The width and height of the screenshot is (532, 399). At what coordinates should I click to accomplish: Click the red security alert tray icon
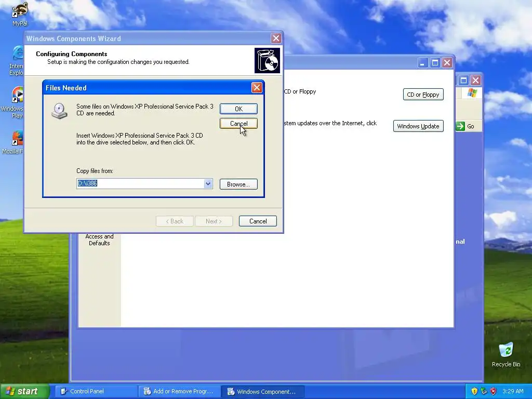click(494, 391)
